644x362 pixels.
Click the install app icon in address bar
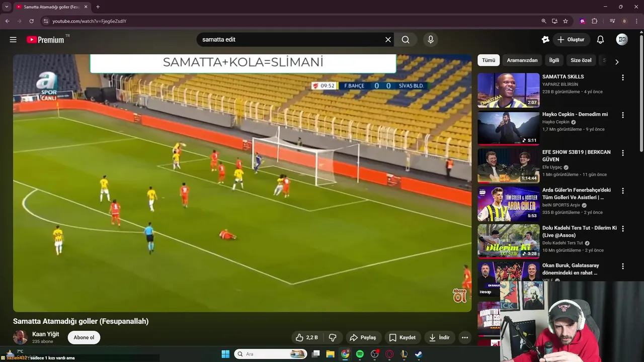click(x=554, y=21)
